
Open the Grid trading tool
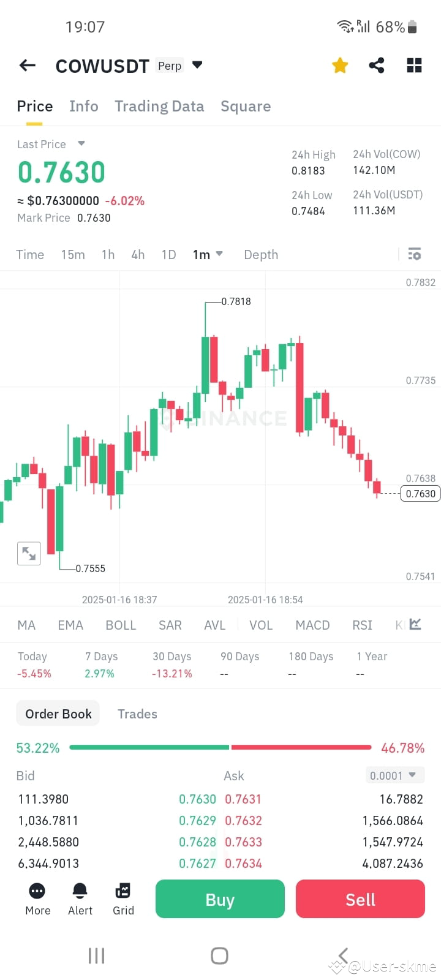123,899
